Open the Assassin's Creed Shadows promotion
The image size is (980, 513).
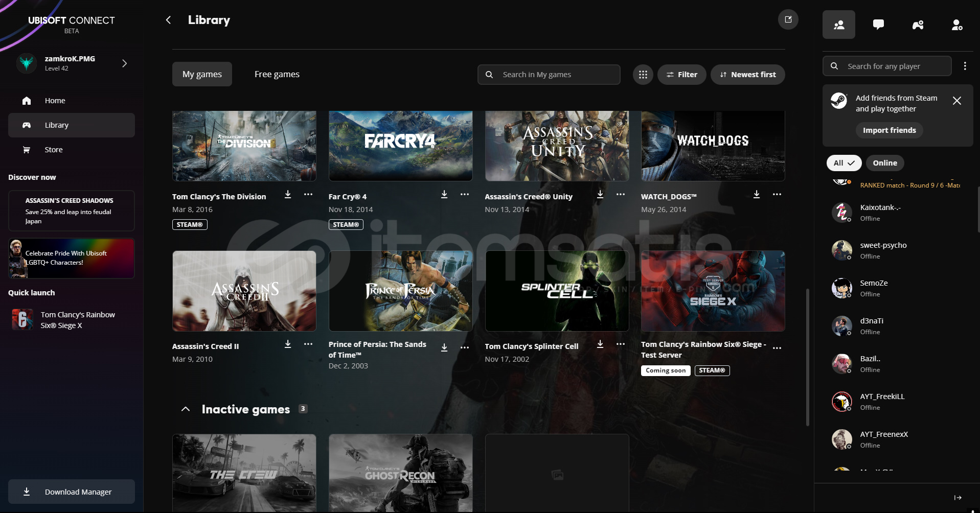72,211
